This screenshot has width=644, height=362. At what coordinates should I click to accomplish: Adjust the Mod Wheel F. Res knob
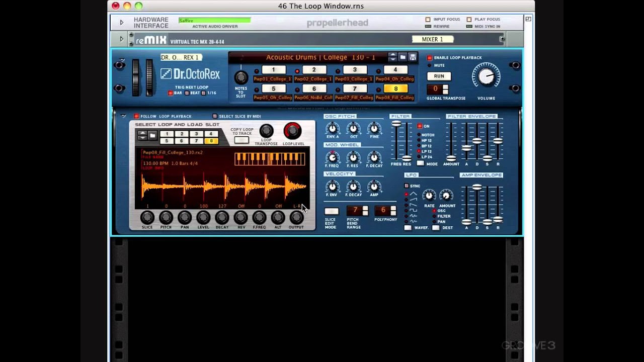tap(353, 158)
